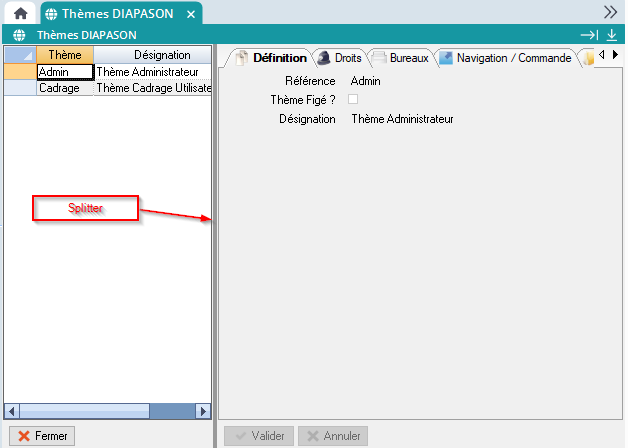Click the Désignation column header
The image size is (628, 448).
pos(153,55)
